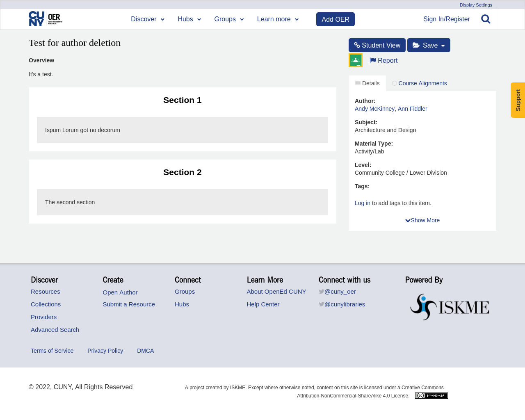
Task: Click the CUNY OER logo
Action: [x=46, y=19]
